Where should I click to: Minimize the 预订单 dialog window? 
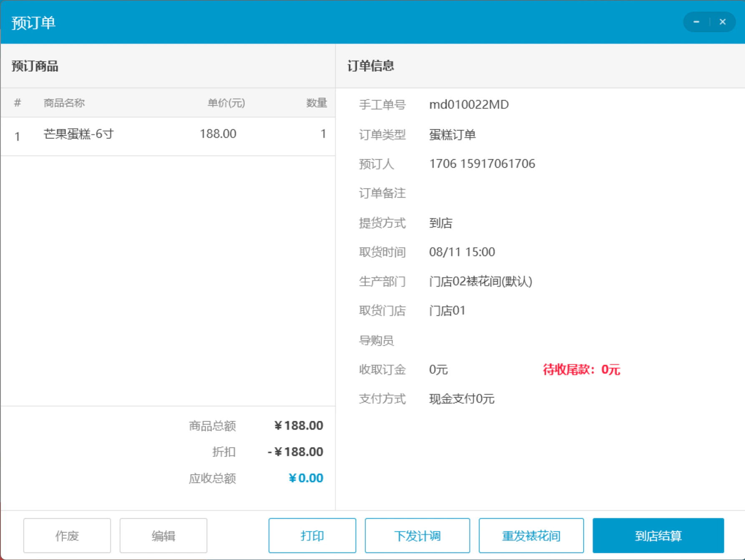(x=696, y=22)
